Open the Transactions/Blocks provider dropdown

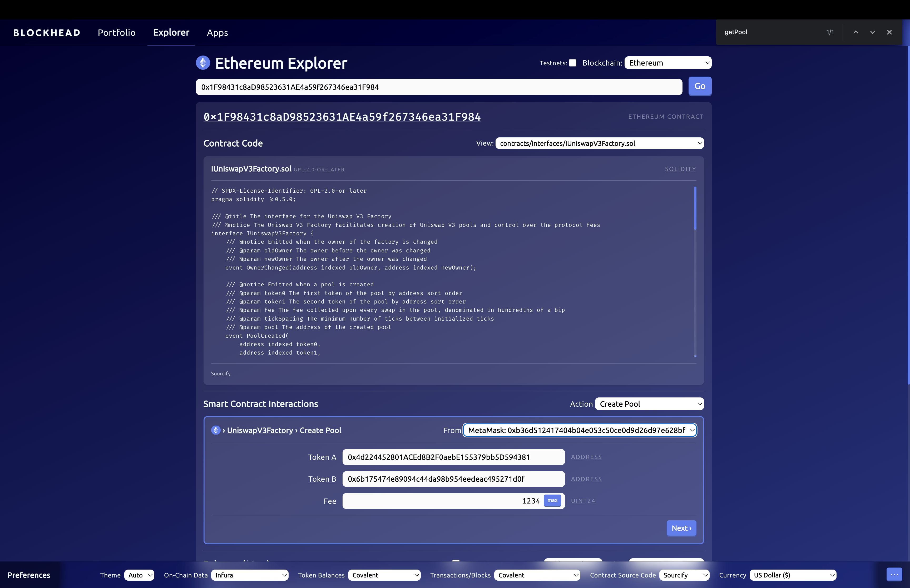(x=537, y=575)
